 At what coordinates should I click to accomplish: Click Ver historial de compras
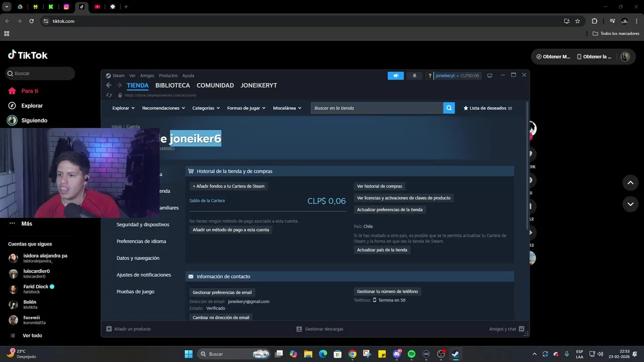(380, 186)
